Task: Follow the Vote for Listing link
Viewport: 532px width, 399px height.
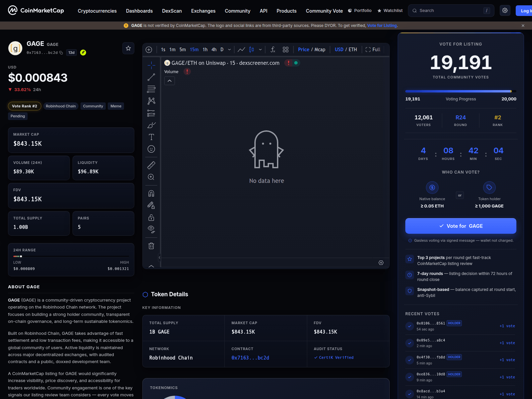Action: pyautogui.click(x=382, y=26)
